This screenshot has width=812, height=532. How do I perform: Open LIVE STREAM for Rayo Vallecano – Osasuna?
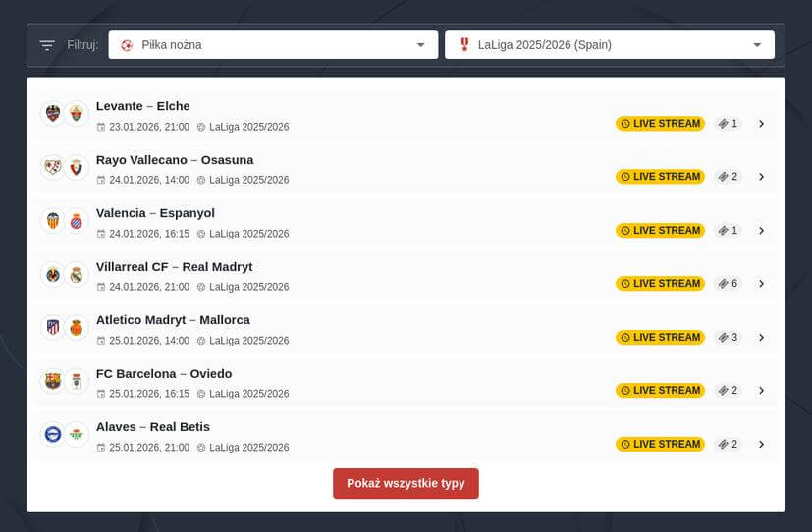point(660,177)
